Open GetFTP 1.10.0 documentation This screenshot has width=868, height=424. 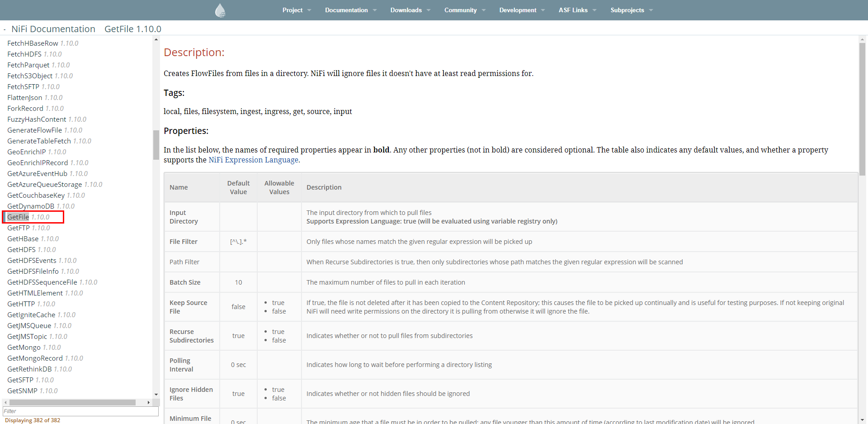click(x=28, y=228)
